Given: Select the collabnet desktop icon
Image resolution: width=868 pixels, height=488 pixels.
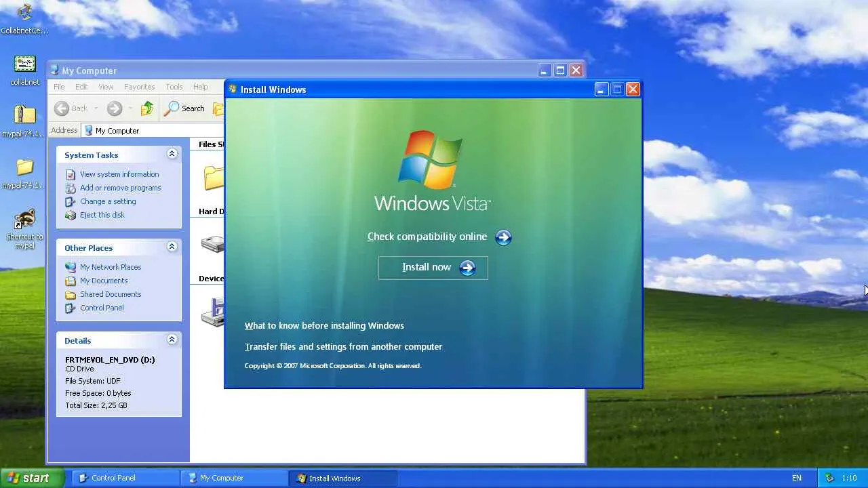Looking at the screenshot, I should point(24,70).
